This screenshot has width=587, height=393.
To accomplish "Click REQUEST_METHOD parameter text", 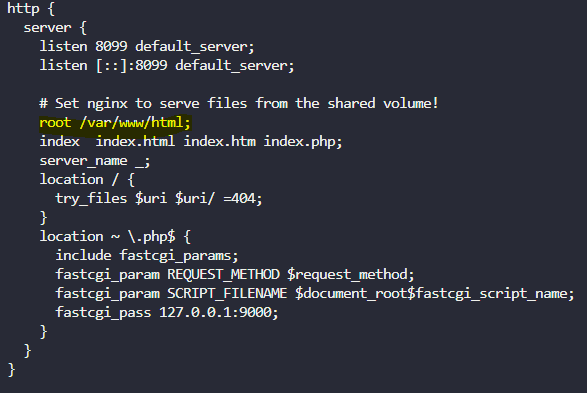I will point(223,275).
